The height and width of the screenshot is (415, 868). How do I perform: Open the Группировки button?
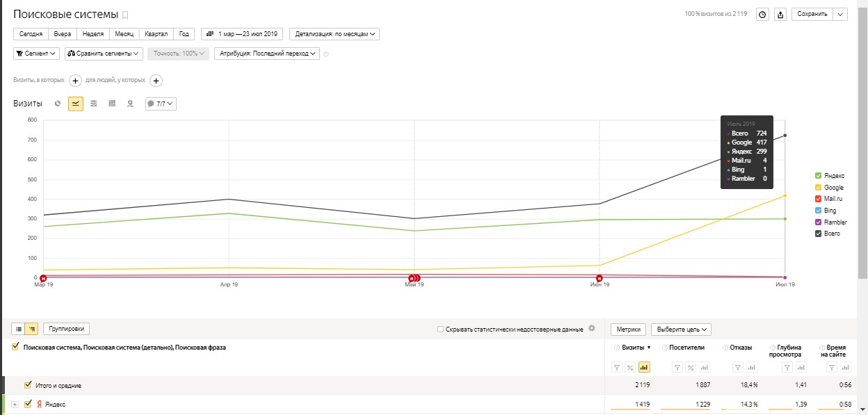pyautogui.click(x=66, y=329)
